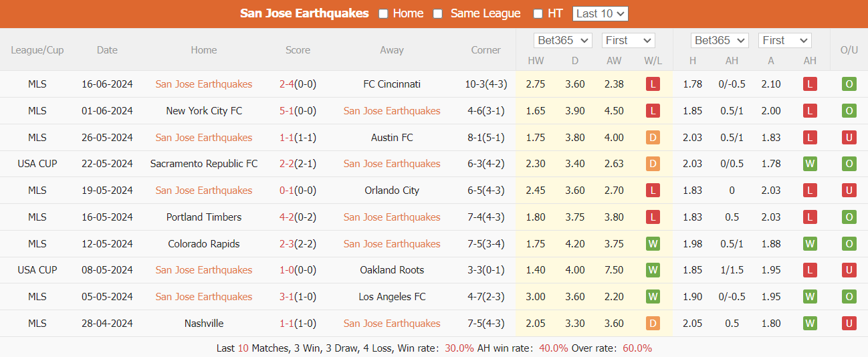The image size is (868, 357).
Task: Click the red L badge for FC Cincinnati match
Action: pos(653,84)
